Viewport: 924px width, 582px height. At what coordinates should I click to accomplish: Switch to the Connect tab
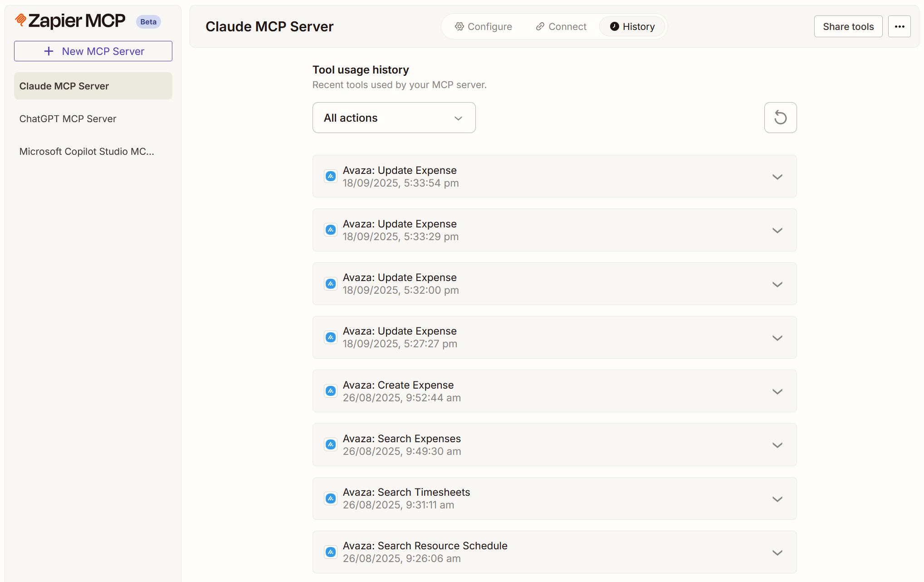click(x=561, y=26)
